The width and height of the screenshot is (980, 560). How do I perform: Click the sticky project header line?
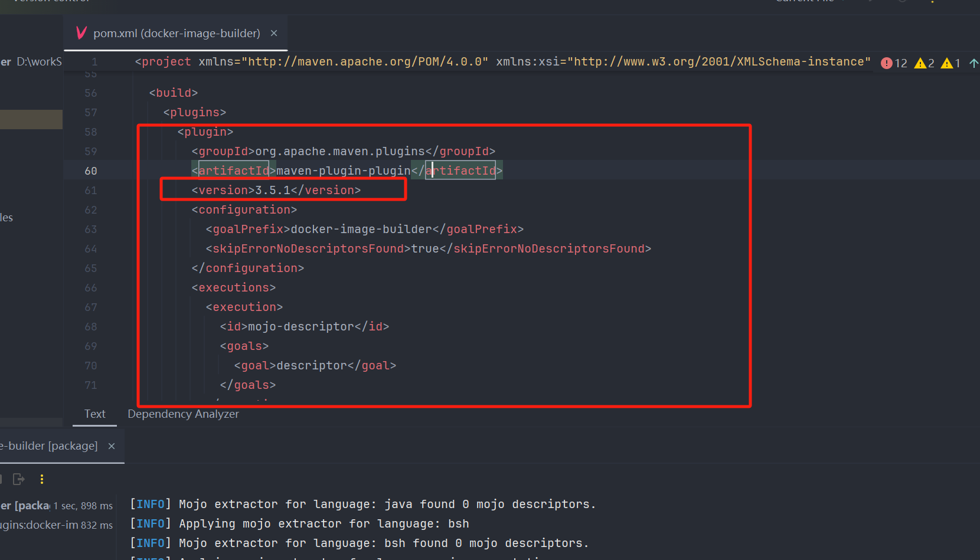[x=502, y=62]
